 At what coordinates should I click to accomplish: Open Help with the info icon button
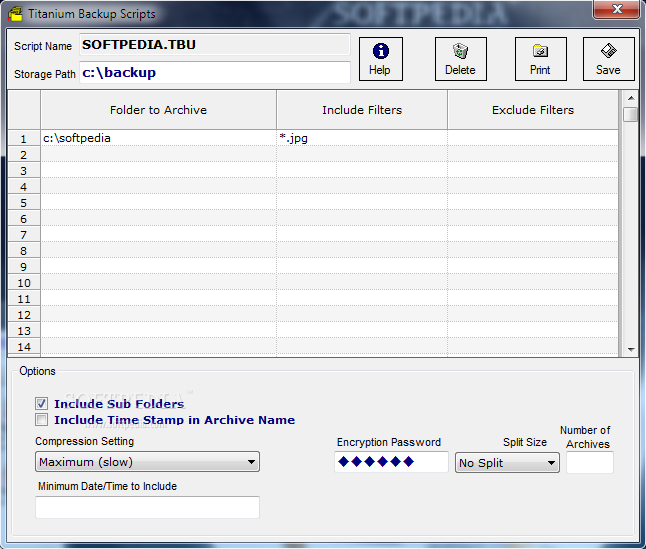coord(380,59)
